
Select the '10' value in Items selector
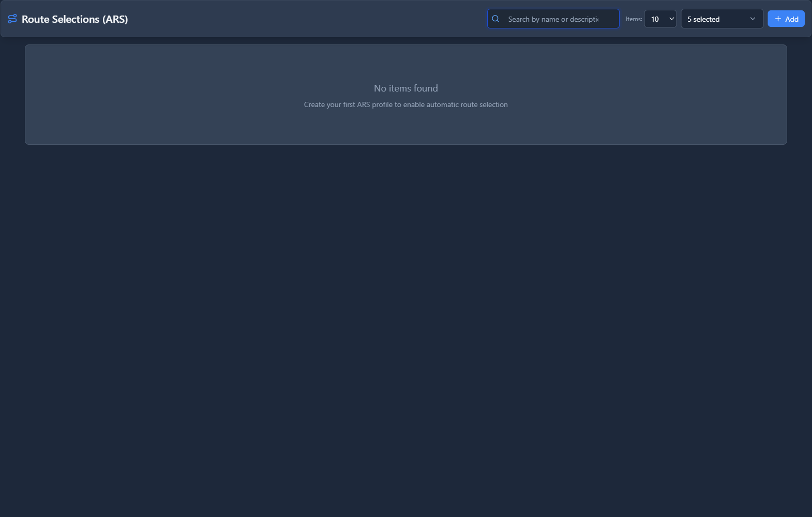point(655,19)
